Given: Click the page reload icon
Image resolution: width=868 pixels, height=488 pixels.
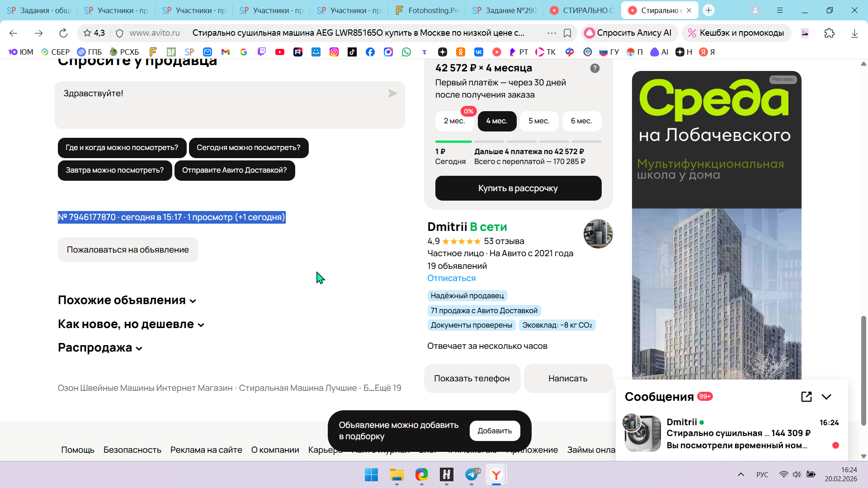Looking at the screenshot, I should tap(63, 33).
